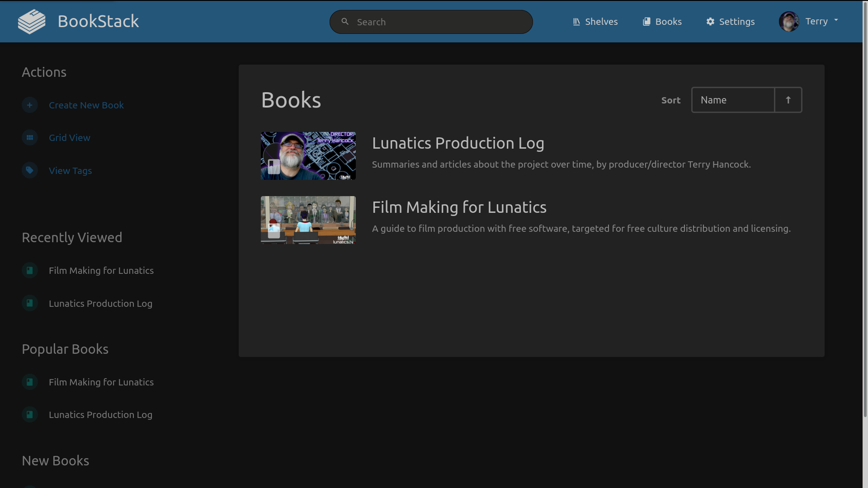Open the Name sort dropdown

(733, 100)
